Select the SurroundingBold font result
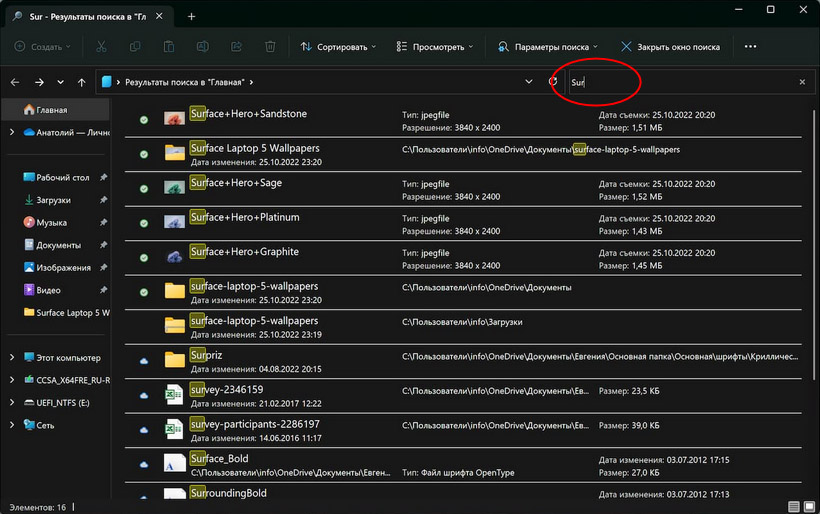Viewport: 820px width, 514px height. point(463,493)
